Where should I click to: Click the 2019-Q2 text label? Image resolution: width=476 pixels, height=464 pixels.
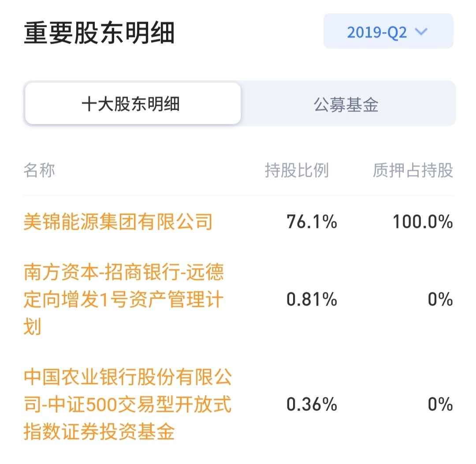pos(377,32)
